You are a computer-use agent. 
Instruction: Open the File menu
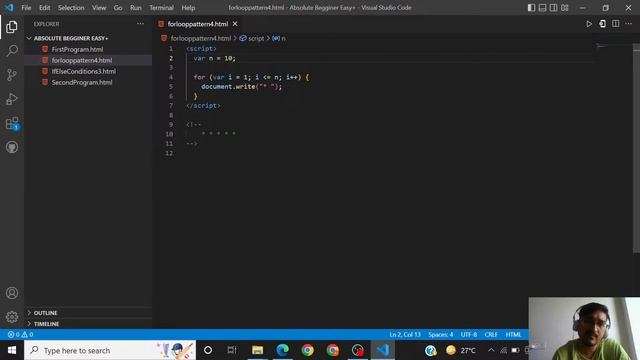[x=26, y=8]
